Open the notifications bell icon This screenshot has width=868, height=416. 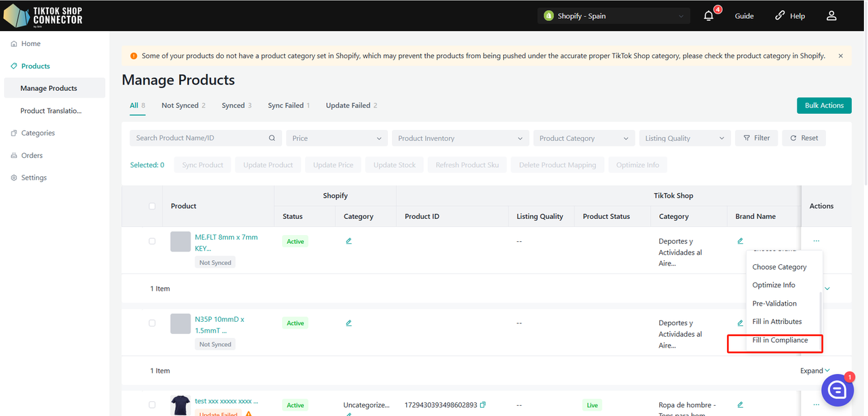709,16
